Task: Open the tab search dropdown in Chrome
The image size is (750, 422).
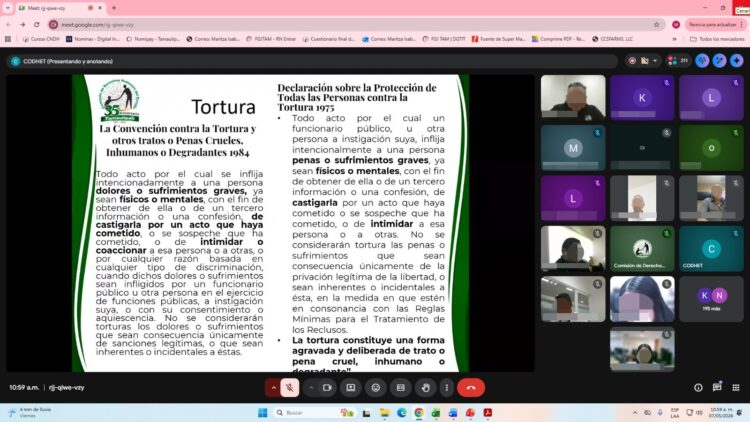Action: pos(8,8)
